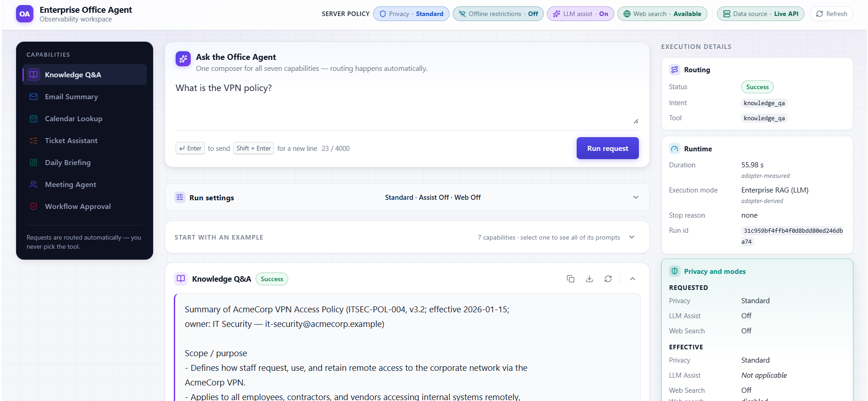Viewport: 868px width, 401px height.
Task: Click the Scope / purpose line in the answer
Action: pyautogui.click(x=216, y=353)
